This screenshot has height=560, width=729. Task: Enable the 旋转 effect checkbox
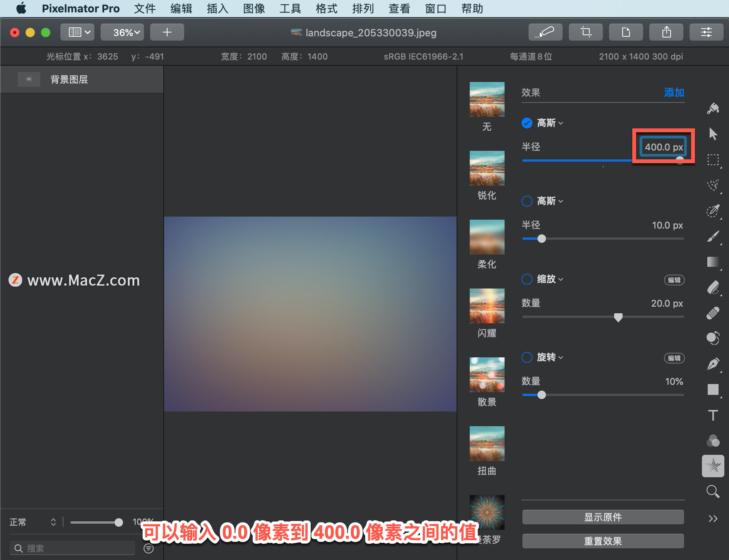click(527, 357)
